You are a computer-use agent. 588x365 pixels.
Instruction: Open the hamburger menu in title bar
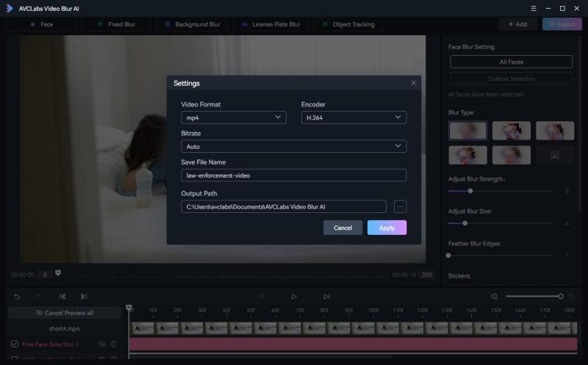pos(534,8)
